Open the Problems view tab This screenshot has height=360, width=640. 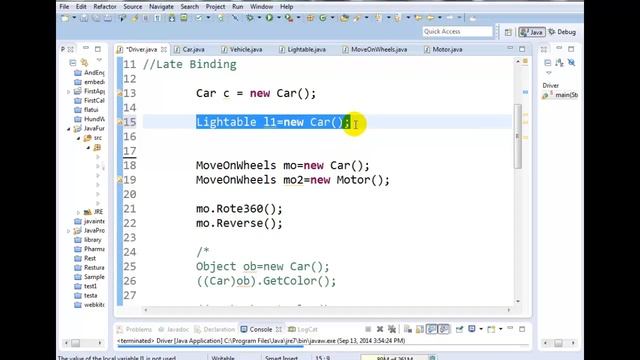[135, 329]
